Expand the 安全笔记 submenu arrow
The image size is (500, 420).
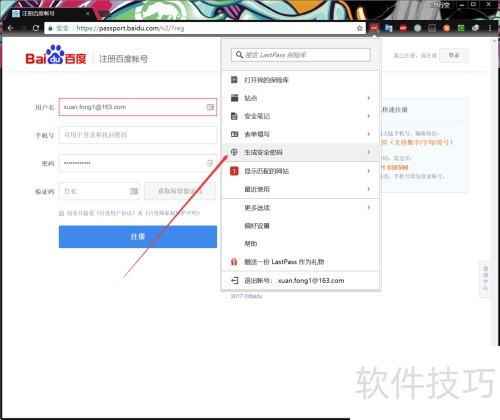[x=369, y=116]
